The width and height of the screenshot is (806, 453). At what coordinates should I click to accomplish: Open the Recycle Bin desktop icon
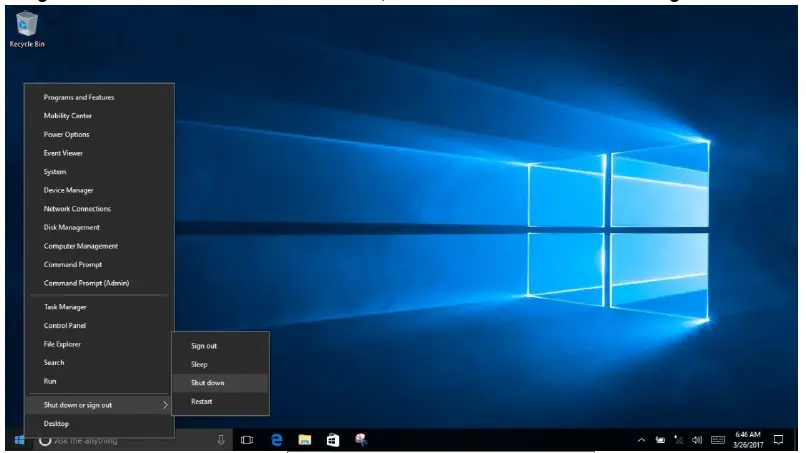pyautogui.click(x=27, y=30)
